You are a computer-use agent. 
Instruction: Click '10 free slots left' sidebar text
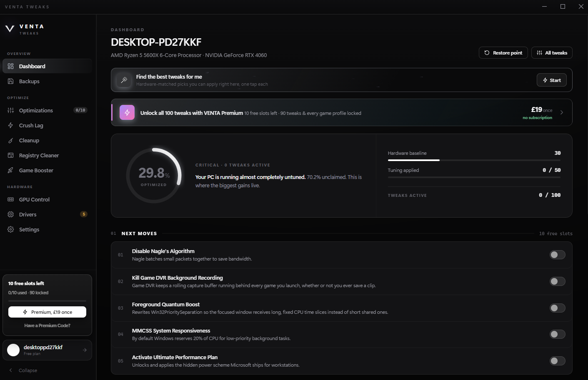tap(26, 283)
